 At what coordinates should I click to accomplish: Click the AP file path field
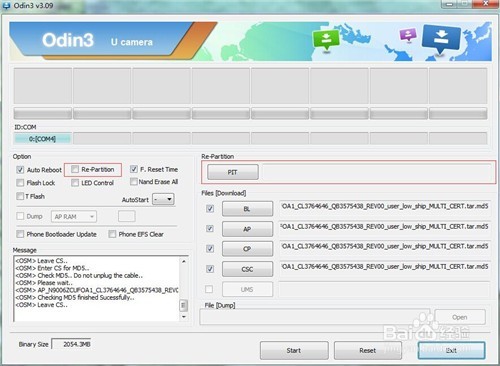385,227
